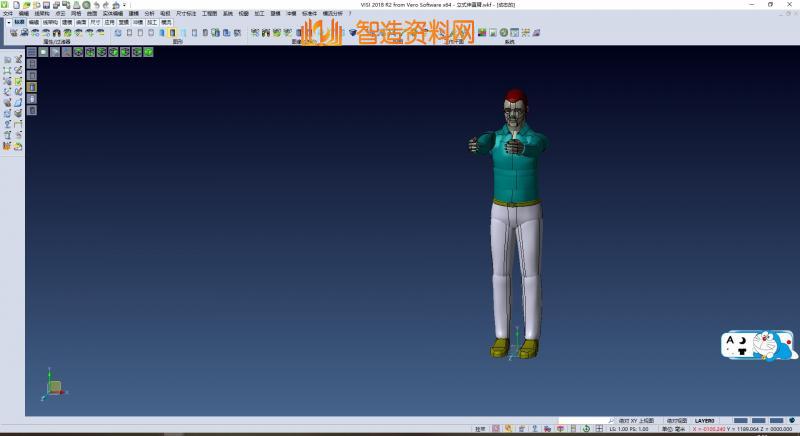Toggle the highlighted yellow icon in left view panel

[32, 87]
